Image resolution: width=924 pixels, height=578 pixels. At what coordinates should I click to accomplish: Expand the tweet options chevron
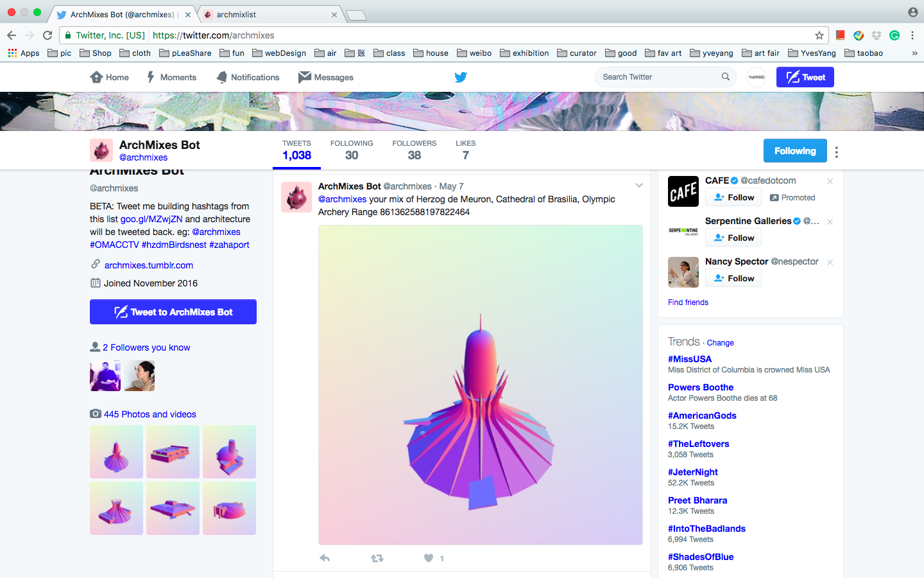639,186
